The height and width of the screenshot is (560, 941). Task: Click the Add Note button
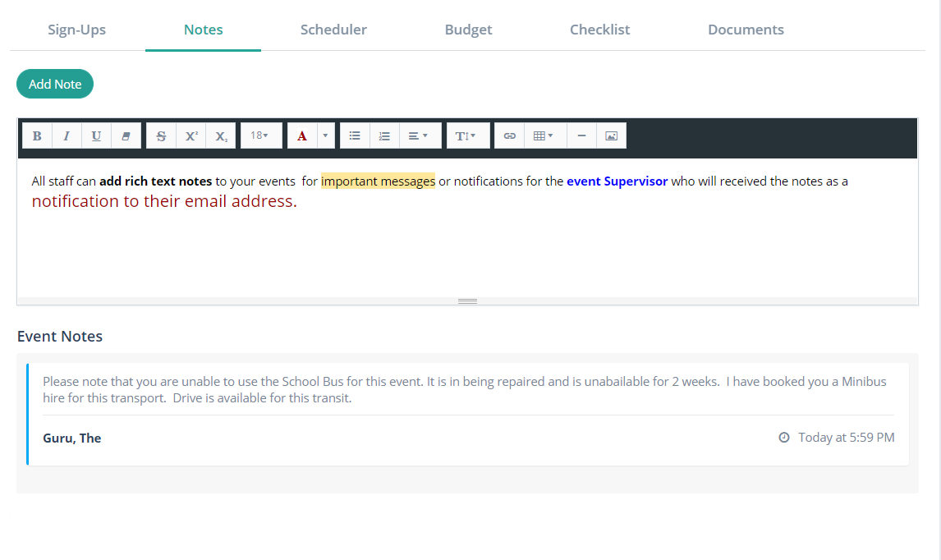tap(55, 84)
